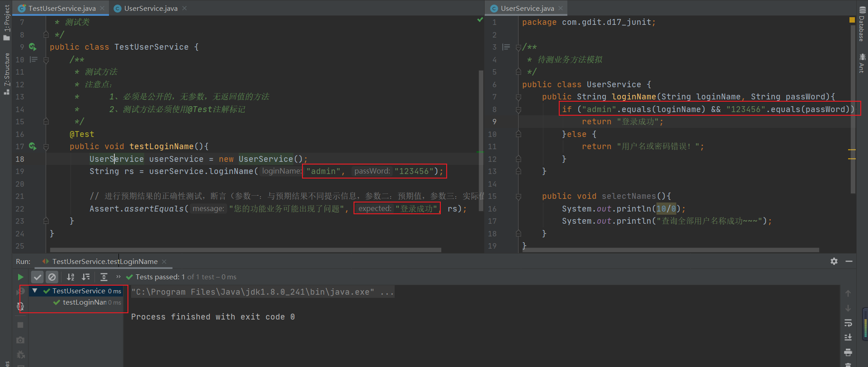
Task: Switch to UserService.java tab in left editor
Action: [151, 9]
